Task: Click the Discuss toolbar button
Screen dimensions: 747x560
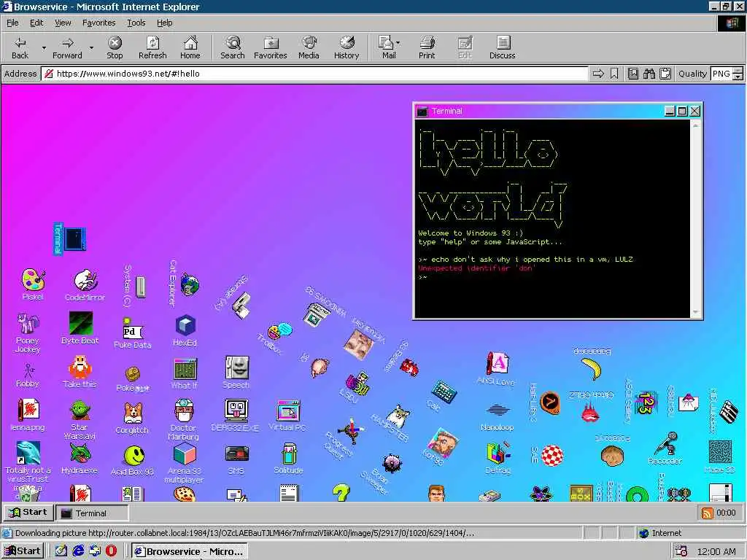Action: click(x=503, y=47)
